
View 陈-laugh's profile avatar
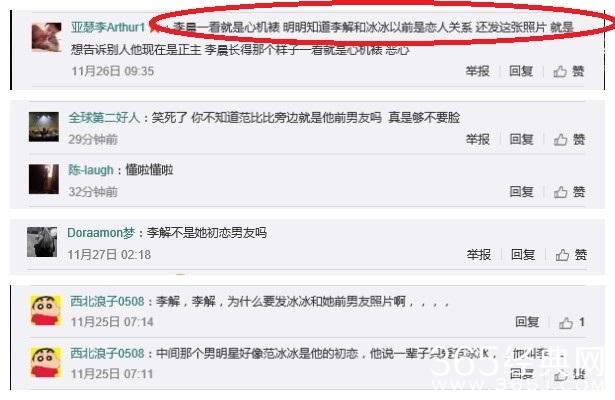44,179
